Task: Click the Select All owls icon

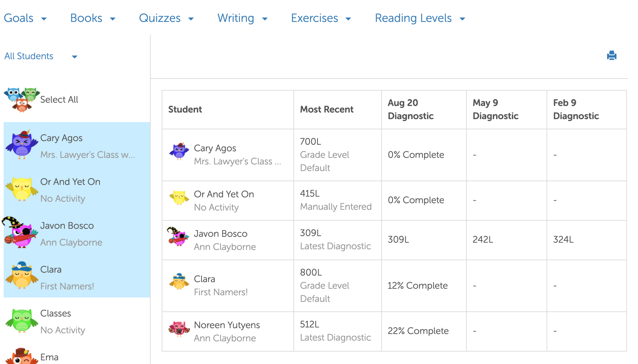Action: click(x=22, y=99)
